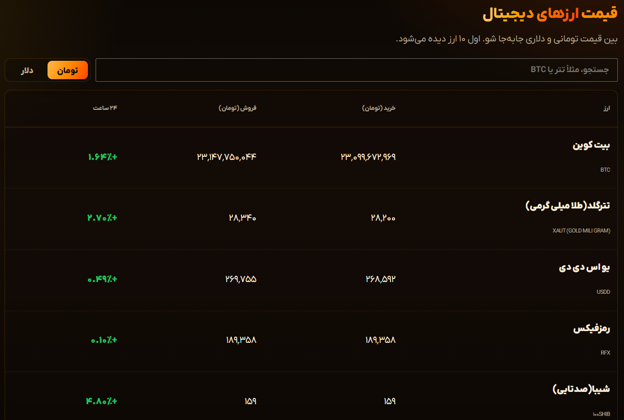Click the sell price (فروش) column header
This screenshot has width=624, height=420.
tap(237, 108)
